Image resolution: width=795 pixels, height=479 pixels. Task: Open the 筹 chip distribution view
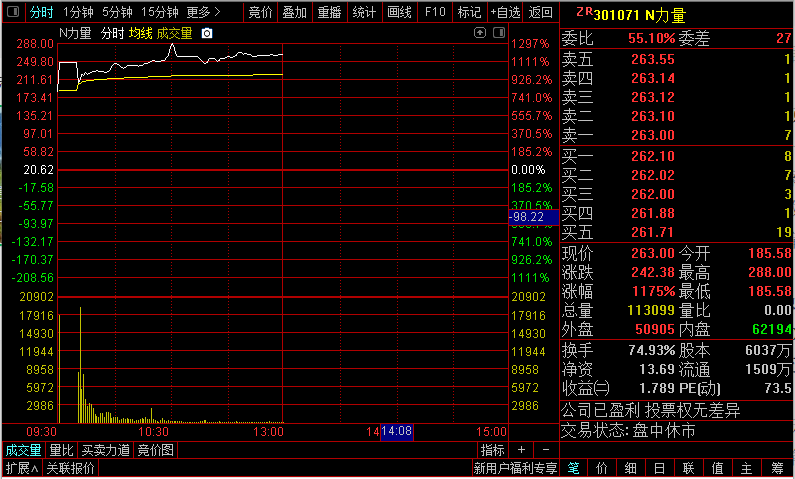pos(777,468)
